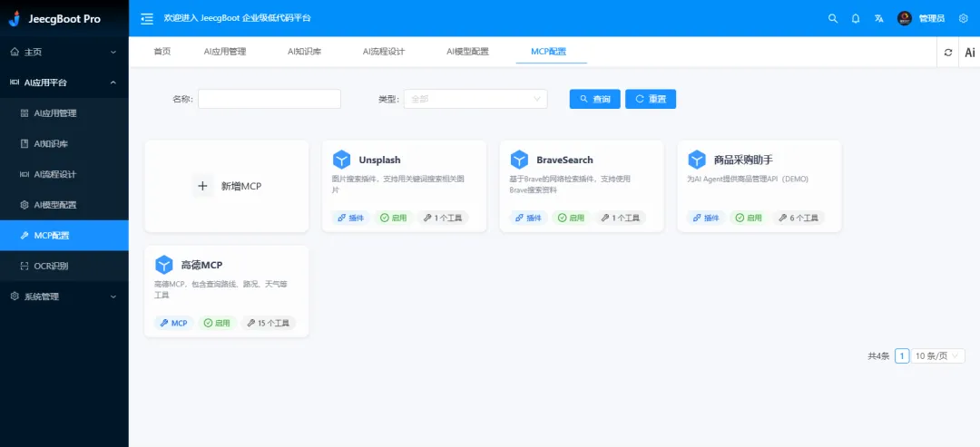Screen dimensions: 980x447
Task: Open the Ai assistant button
Action: (x=969, y=53)
